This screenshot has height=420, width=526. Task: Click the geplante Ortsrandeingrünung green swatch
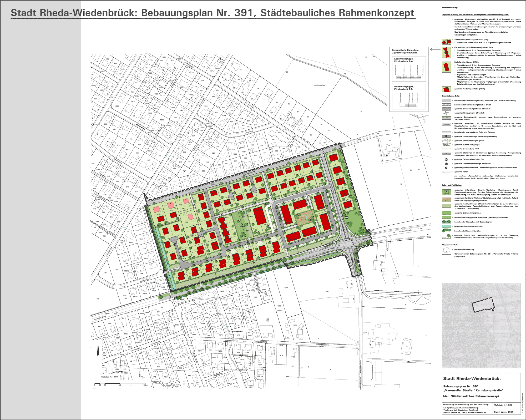point(446,213)
